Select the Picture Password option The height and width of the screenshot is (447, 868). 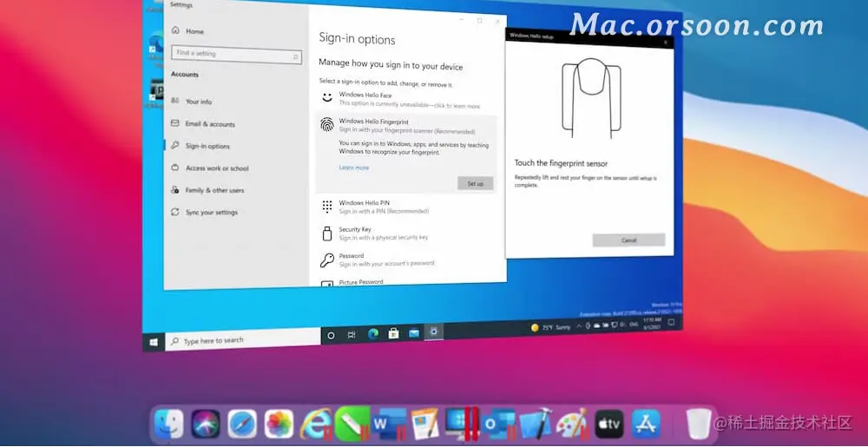407,282
